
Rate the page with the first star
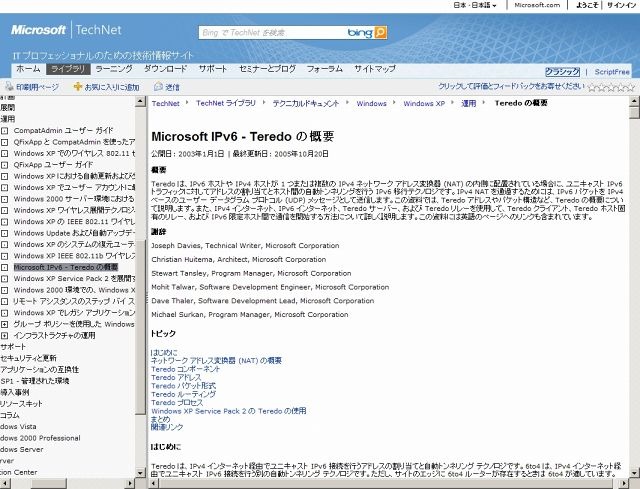click(x=592, y=87)
